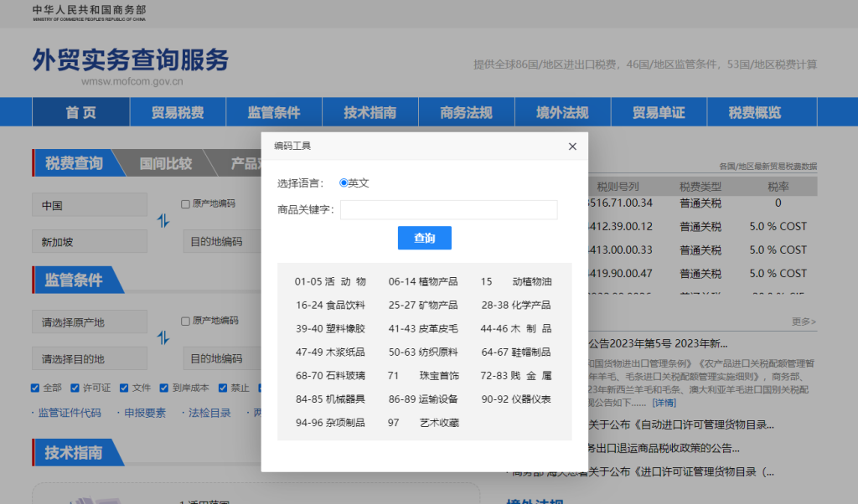Open the 申报要素 link
The width and height of the screenshot is (858, 504).
coord(144,413)
